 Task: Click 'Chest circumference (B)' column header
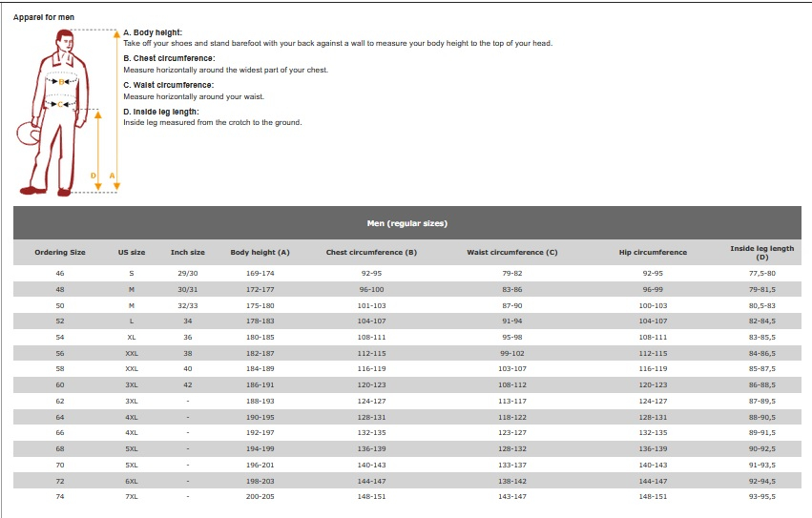click(x=371, y=253)
